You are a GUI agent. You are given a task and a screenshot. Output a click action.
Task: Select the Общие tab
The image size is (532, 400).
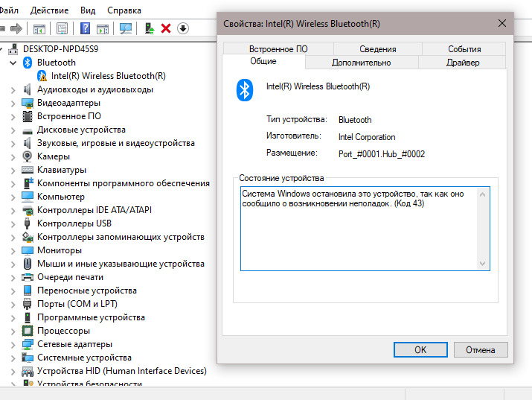pos(263,61)
